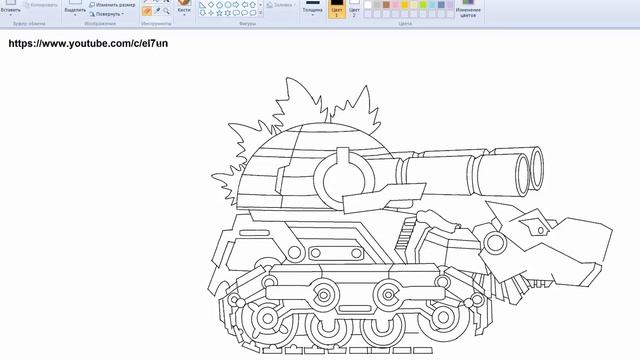The height and width of the screenshot is (360, 640).
Task: Click the grayed Копировать button
Action: click(x=41, y=5)
